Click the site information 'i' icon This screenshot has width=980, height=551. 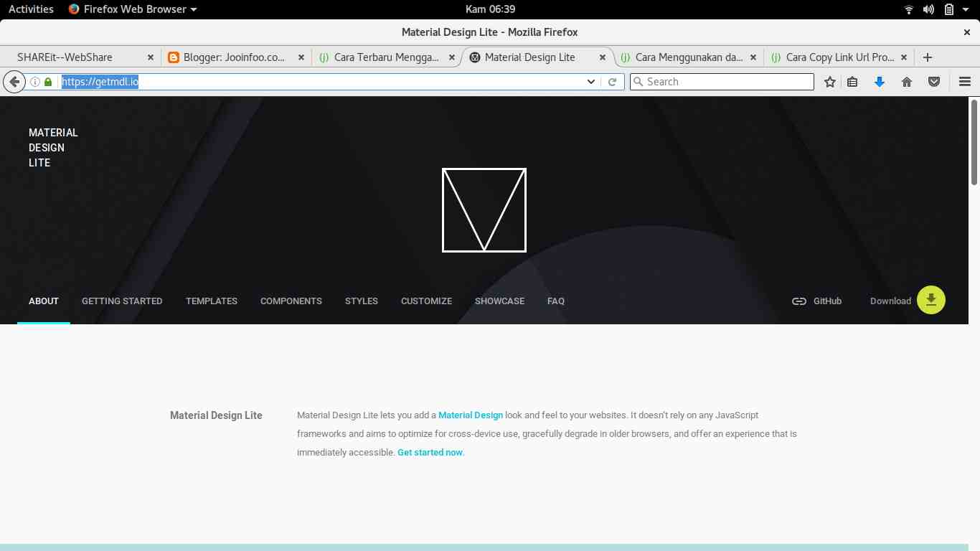(34, 82)
